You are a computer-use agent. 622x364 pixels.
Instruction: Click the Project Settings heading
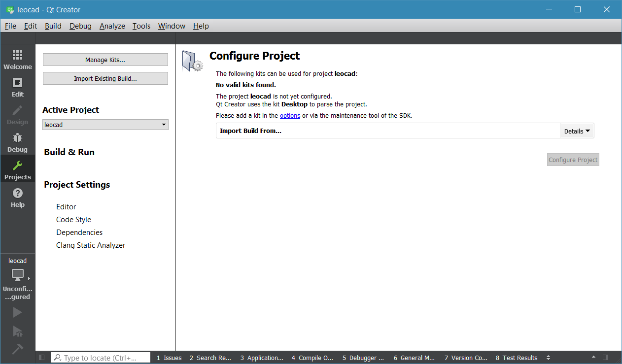click(77, 185)
